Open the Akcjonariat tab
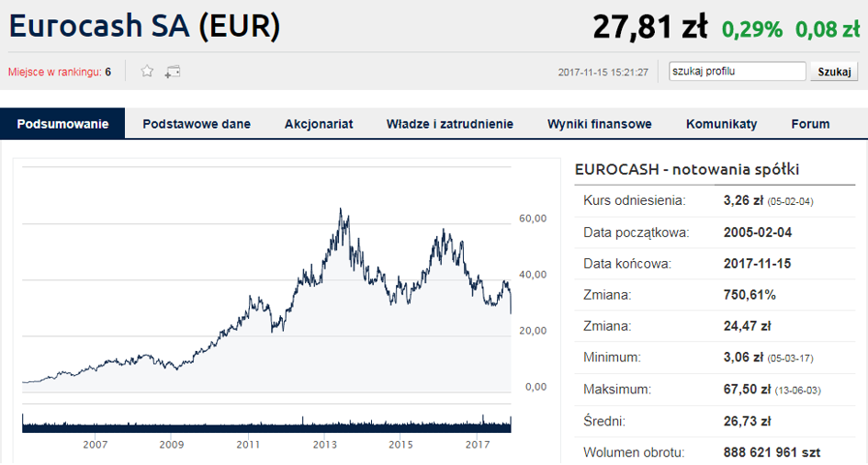 [319, 124]
